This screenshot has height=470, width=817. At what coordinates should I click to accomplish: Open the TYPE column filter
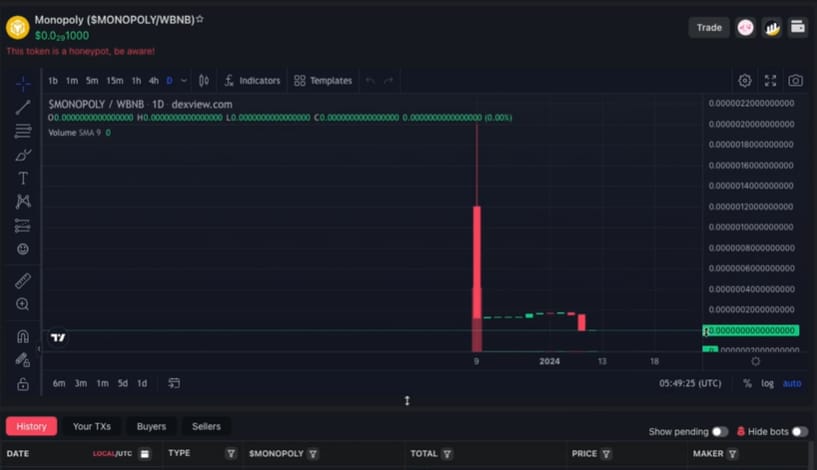click(231, 454)
